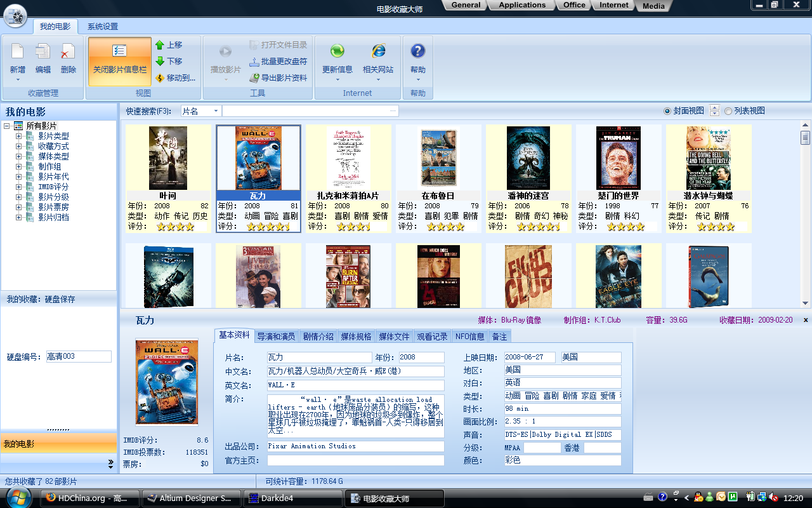Click the 删除 (Delete) movie icon
The width and height of the screenshot is (812, 508).
coord(68,53)
